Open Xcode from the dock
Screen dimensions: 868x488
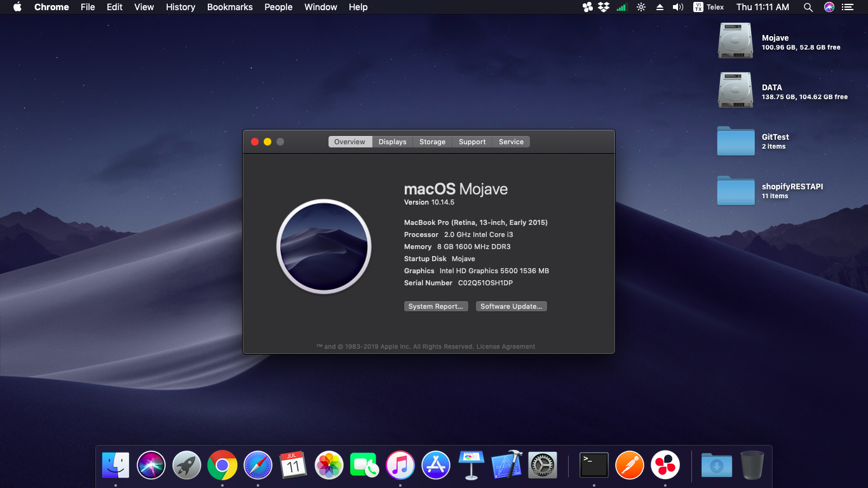(507, 466)
